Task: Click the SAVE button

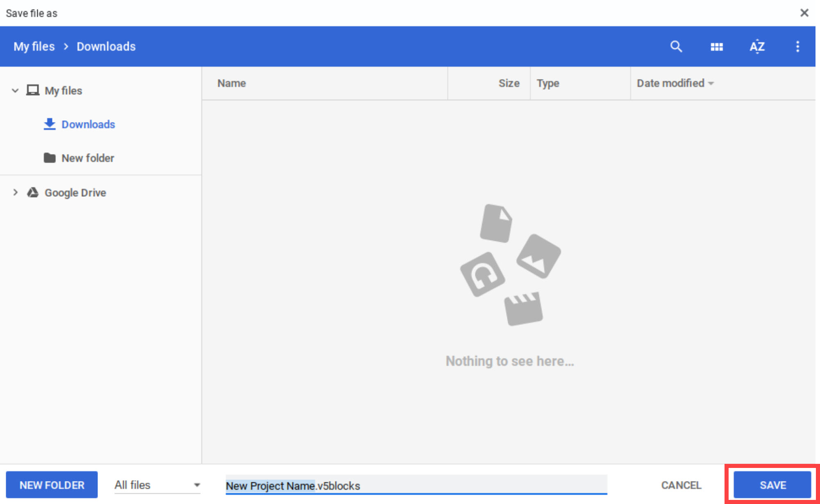Action: [x=772, y=485]
